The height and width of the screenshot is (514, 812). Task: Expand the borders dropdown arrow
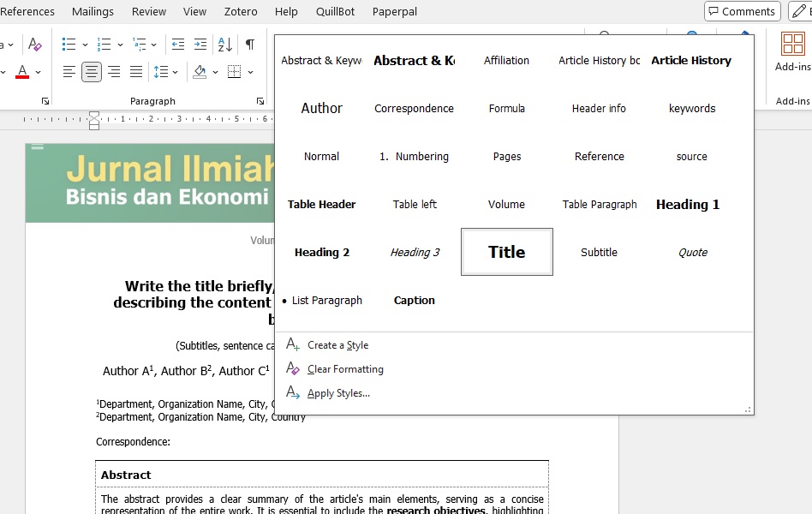point(251,72)
